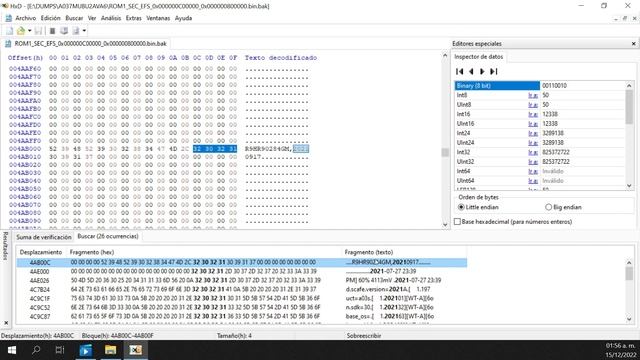
Task: Click the Desplazamiento column header
Action: pyautogui.click(x=41, y=252)
